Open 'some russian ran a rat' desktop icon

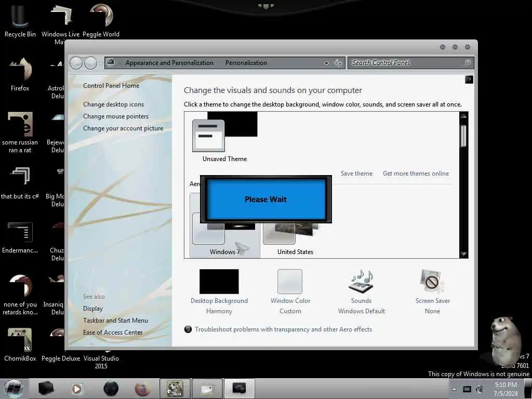tap(20, 132)
